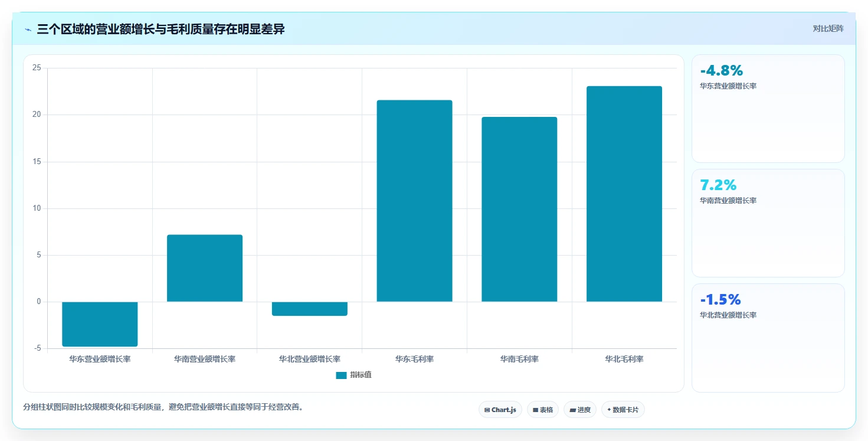
Task: Click the Chart.js pill's small icon
Action: pyautogui.click(x=487, y=410)
